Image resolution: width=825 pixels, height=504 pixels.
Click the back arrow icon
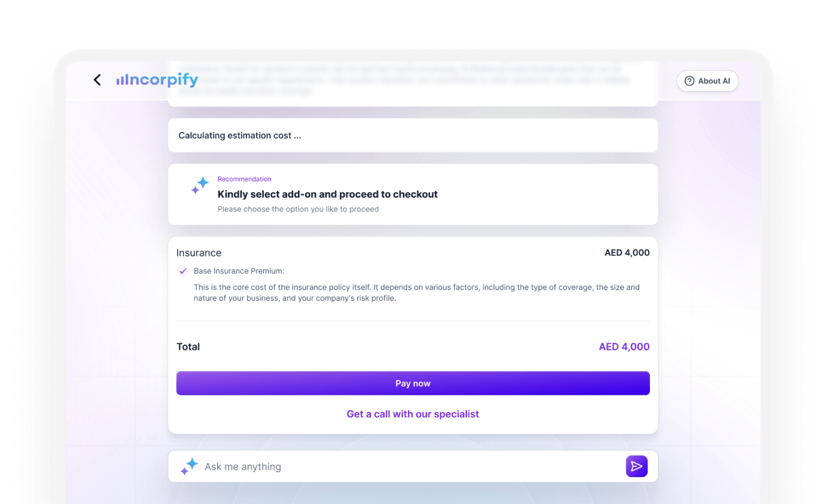click(x=97, y=80)
